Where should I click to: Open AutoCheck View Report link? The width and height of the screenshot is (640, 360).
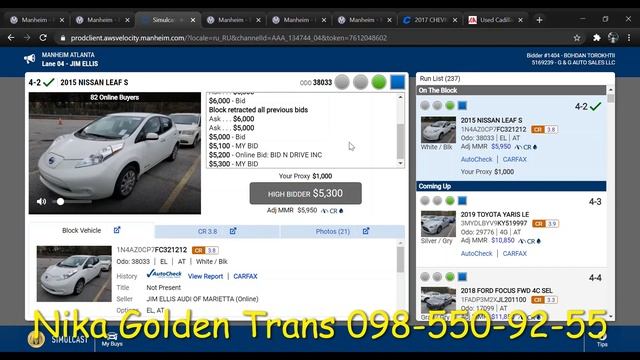coord(205,276)
